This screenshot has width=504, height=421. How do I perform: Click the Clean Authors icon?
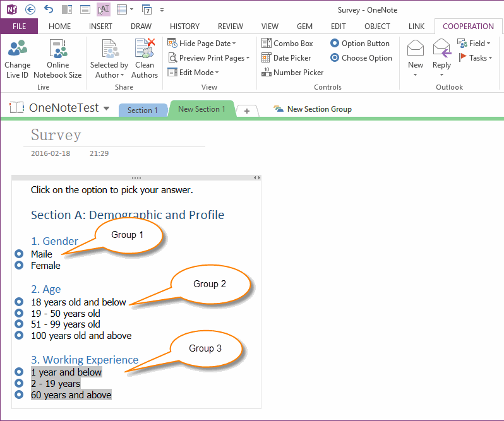coord(145,49)
